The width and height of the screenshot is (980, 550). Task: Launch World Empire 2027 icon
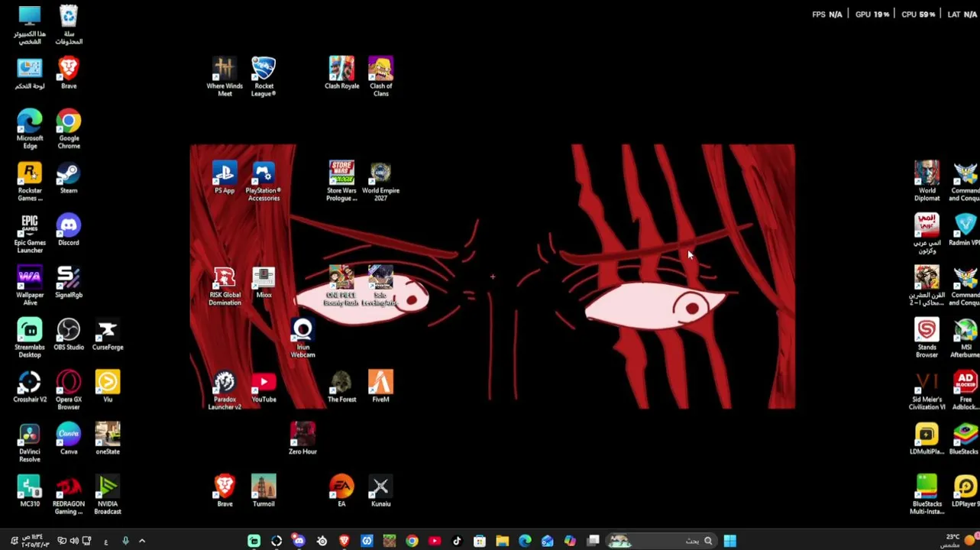point(380,181)
